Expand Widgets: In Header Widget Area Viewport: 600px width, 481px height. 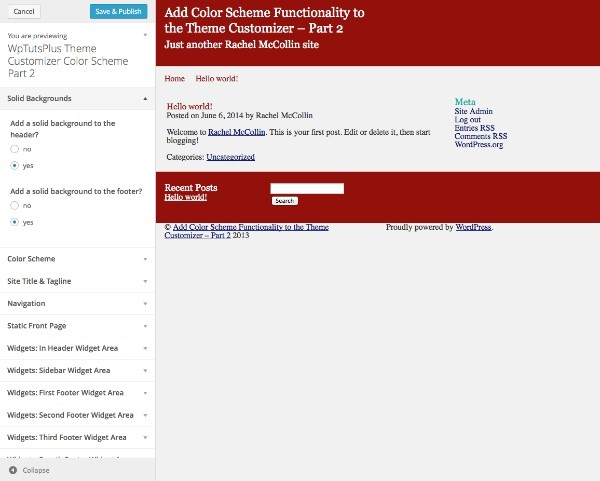(77, 348)
